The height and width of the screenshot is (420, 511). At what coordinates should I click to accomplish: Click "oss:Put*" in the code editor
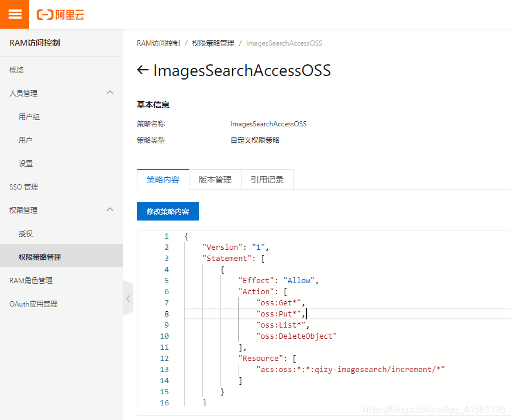tap(278, 314)
